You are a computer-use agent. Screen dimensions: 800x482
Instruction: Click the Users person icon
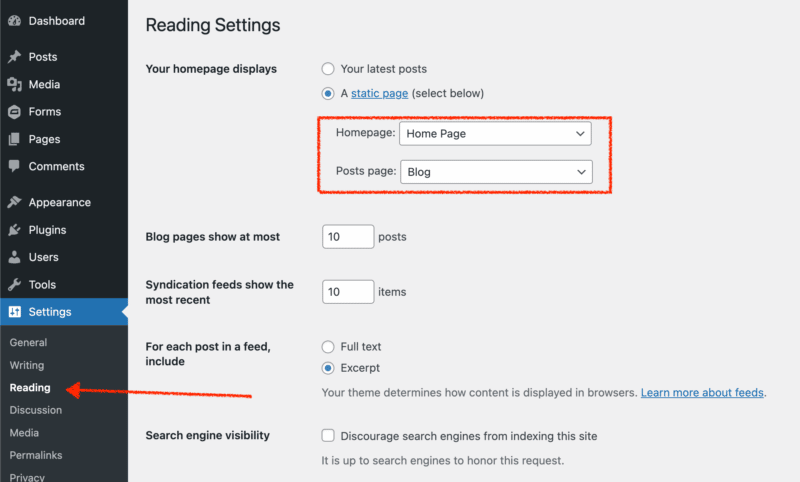click(x=14, y=257)
